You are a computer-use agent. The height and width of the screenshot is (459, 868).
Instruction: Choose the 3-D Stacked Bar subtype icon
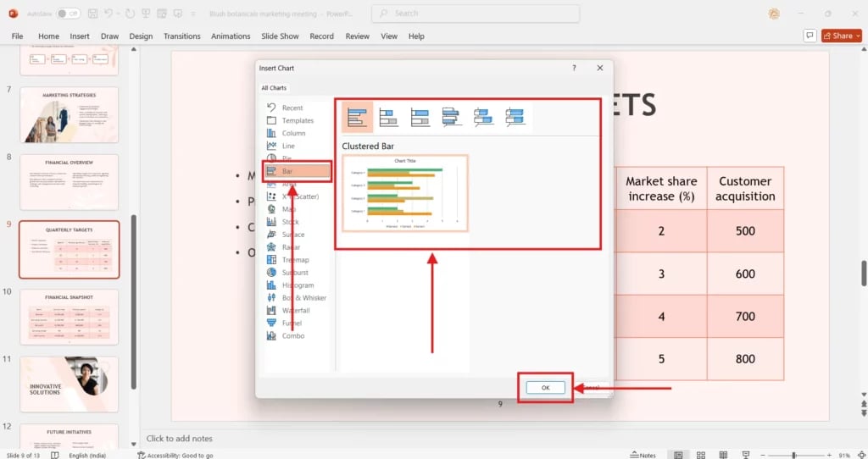click(483, 118)
